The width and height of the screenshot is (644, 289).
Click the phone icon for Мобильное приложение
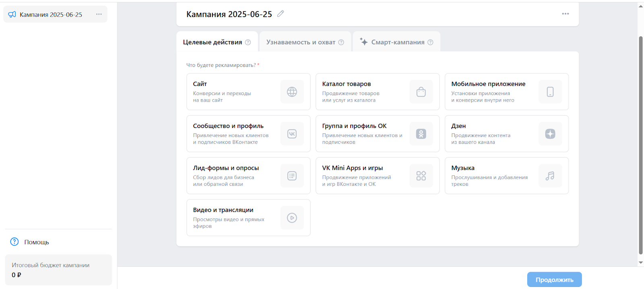pyautogui.click(x=550, y=92)
